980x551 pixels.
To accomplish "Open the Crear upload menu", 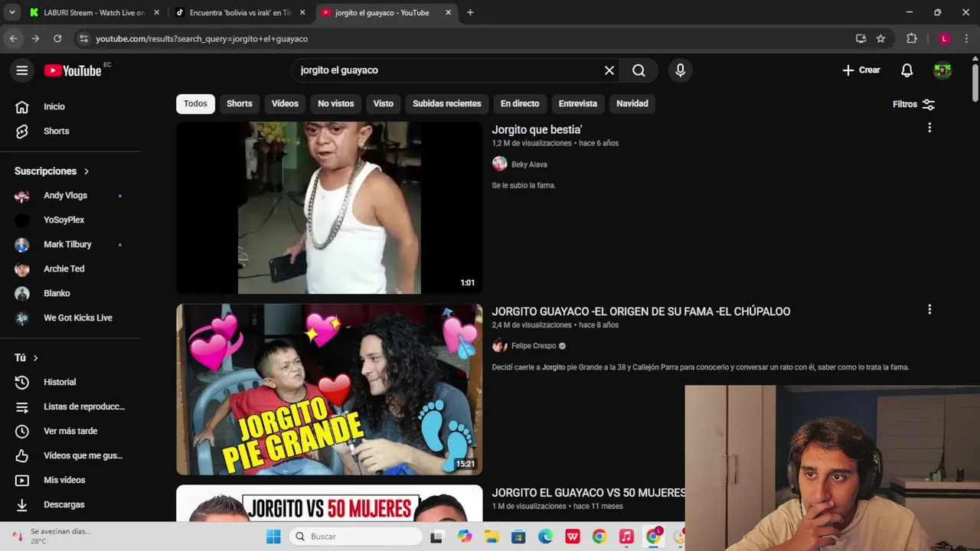I will (x=861, y=70).
